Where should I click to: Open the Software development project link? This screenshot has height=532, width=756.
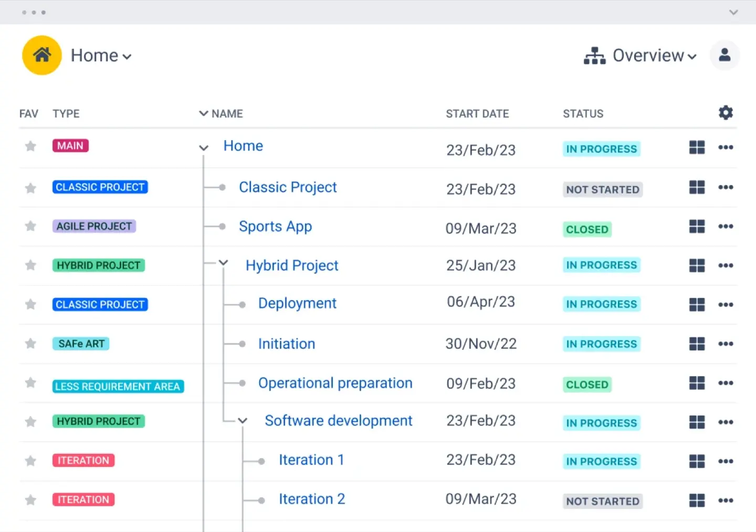(x=338, y=420)
